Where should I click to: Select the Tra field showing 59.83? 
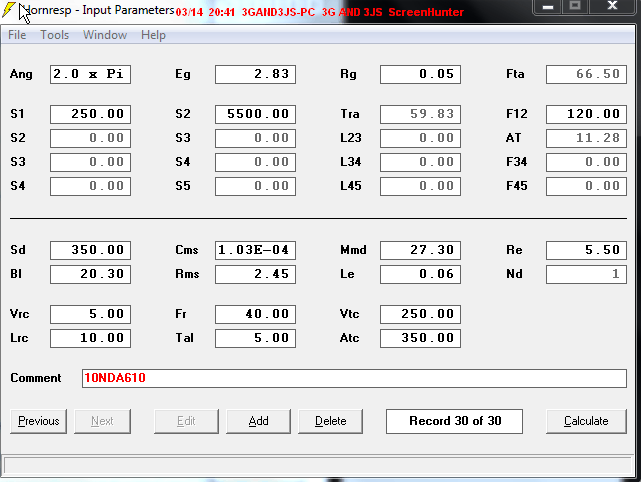click(x=420, y=114)
